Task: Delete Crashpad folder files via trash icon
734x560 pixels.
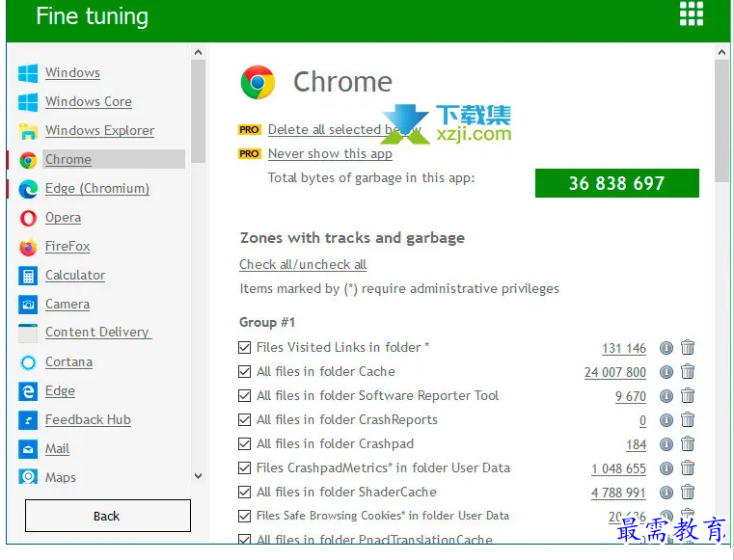Action: click(x=688, y=443)
